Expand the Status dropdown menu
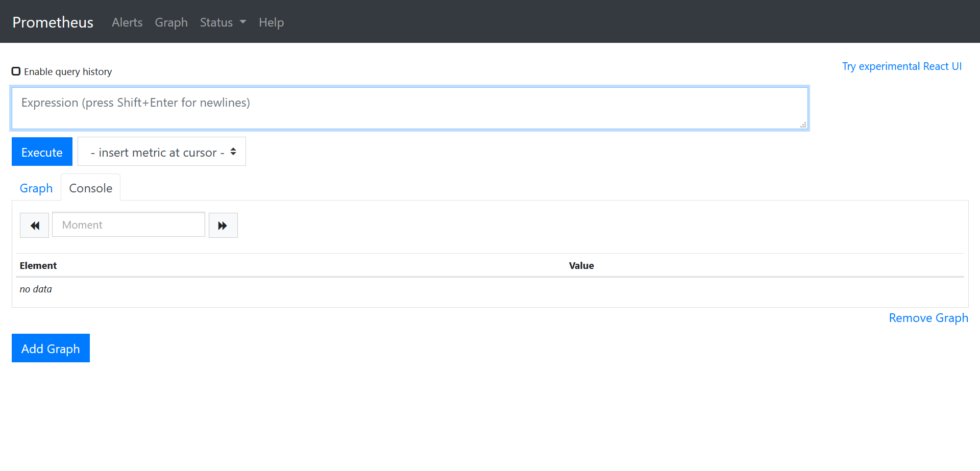 click(223, 22)
